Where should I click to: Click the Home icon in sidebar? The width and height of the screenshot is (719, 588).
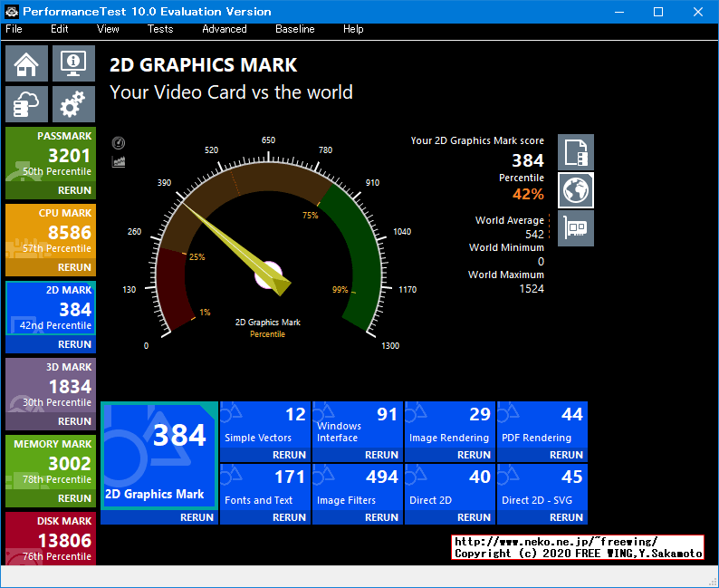coord(27,64)
